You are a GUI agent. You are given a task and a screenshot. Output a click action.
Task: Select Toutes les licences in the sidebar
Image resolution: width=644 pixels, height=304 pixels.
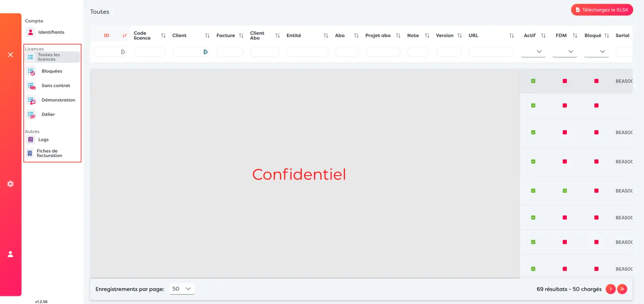(52, 57)
